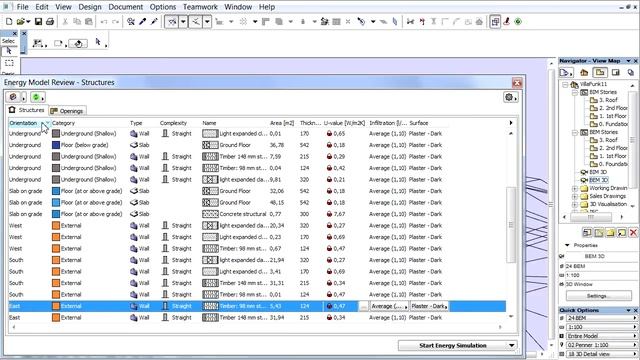Select the View Map folder icon in Navigator
The height and width of the screenshot is (360, 640).
click(x=600, y=73)
